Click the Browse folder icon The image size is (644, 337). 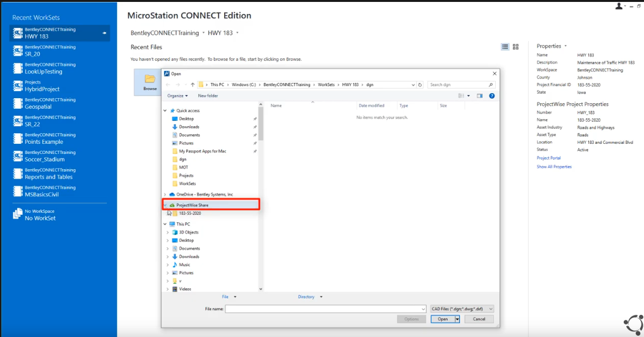point(149,82)
